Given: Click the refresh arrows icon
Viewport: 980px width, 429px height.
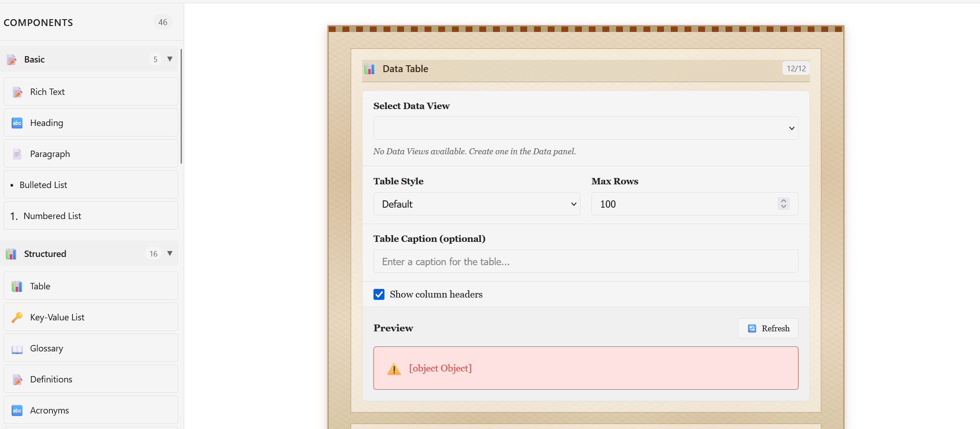Looking at the screenshot, I should coord(752,329).
